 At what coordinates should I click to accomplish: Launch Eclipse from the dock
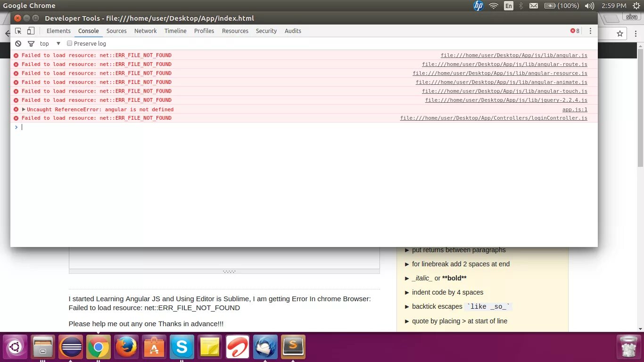click(x=71, y=347)
